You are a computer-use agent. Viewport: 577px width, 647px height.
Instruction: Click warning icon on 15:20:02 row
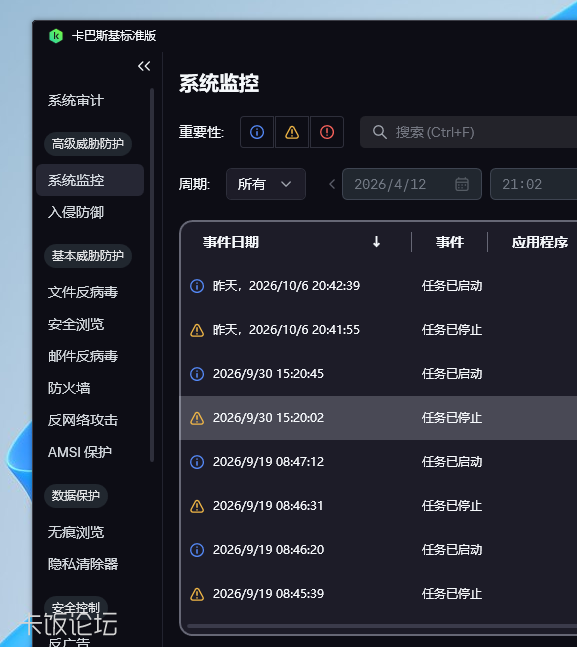click(197, 418)
